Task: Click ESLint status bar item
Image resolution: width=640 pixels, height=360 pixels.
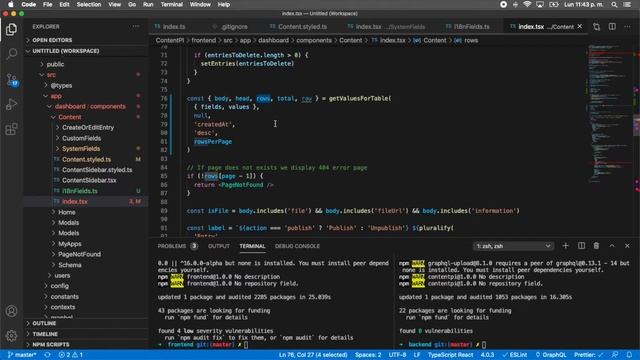Action: [x=515, y=355]
